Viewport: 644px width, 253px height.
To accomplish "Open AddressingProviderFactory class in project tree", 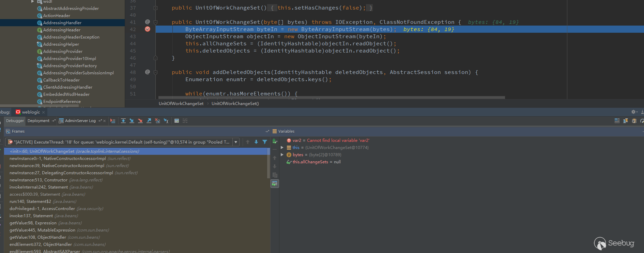I will pyautogui.click(x=70, y=66).
